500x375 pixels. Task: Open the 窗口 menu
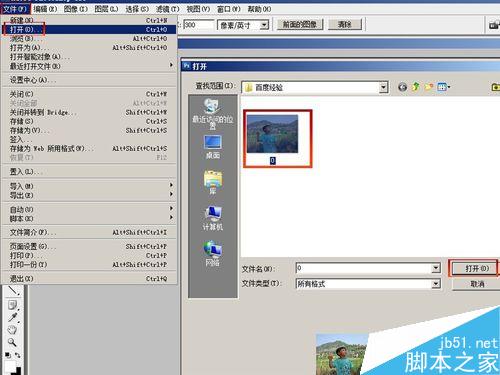pyautogui.click(x=229, y=9)
